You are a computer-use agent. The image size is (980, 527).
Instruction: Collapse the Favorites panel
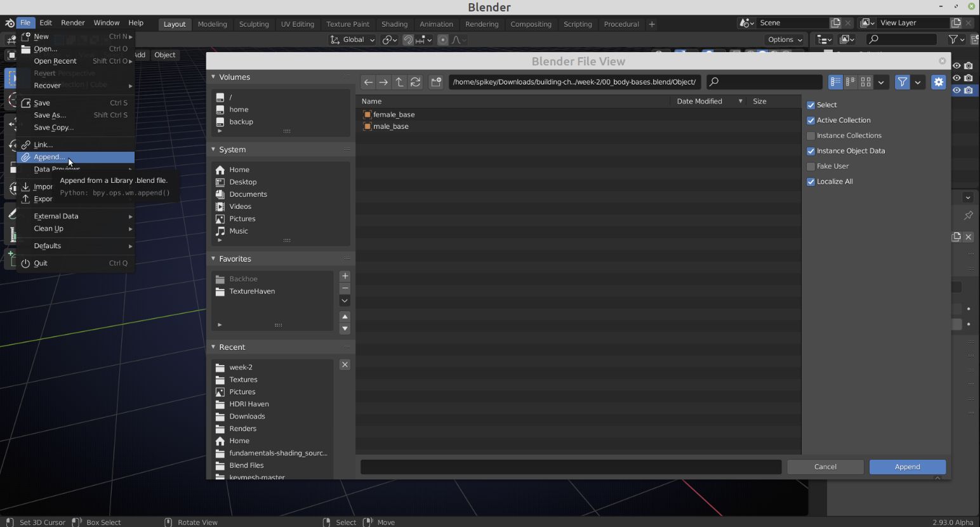(x=213, y=258)
